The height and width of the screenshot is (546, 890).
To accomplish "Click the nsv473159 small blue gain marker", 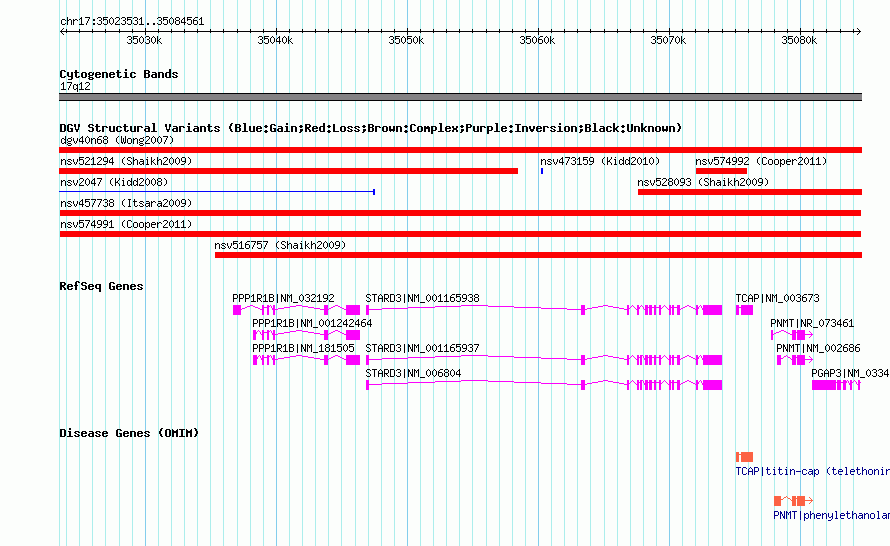I will point(542,171).
